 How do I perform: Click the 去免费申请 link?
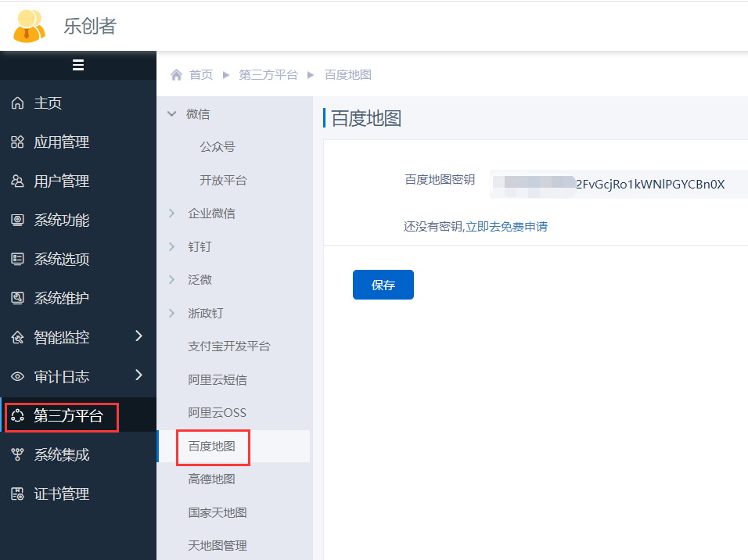(518, 227)
